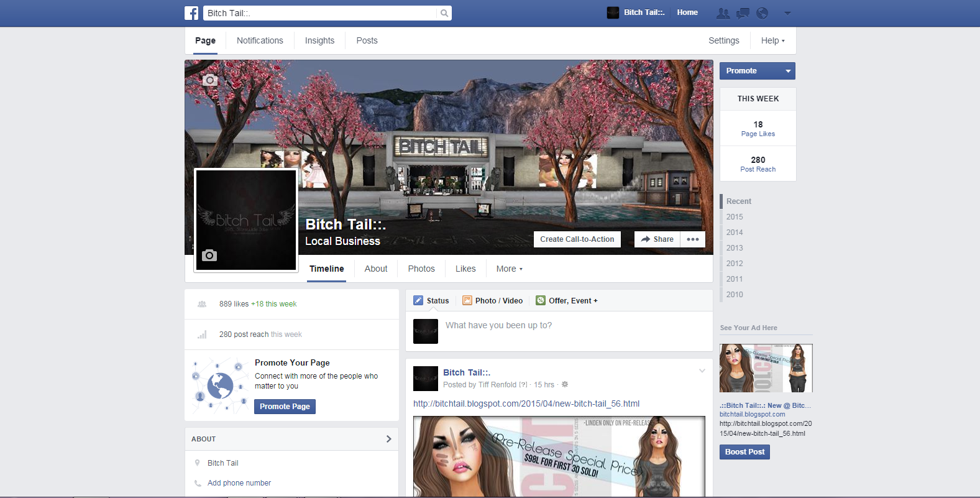
Task: Open the Insights tab
Action: [319, 40]
